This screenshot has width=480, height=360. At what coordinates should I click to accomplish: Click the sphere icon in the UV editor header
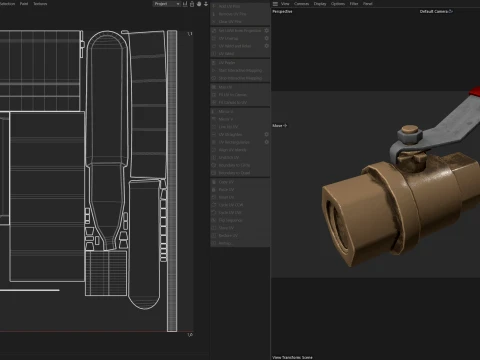pos(199,4)
